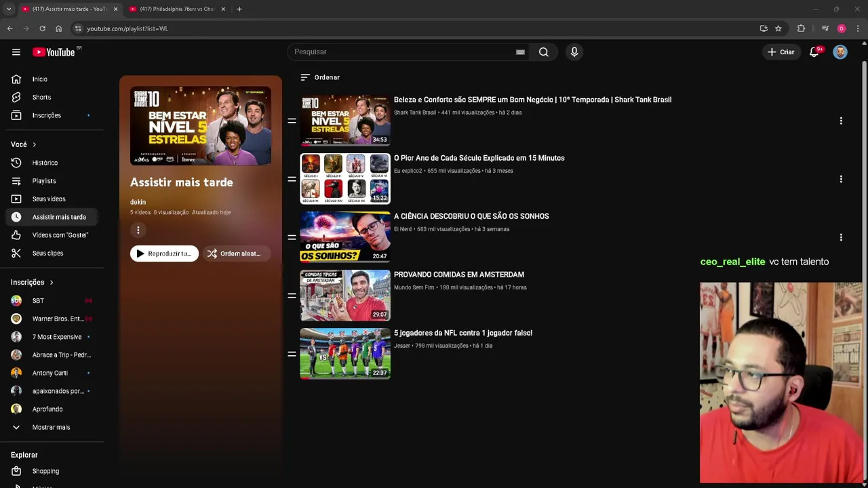Screen dimensions: 868x488
Task: Open options menu for Pior Ano video
Action: 841,179
